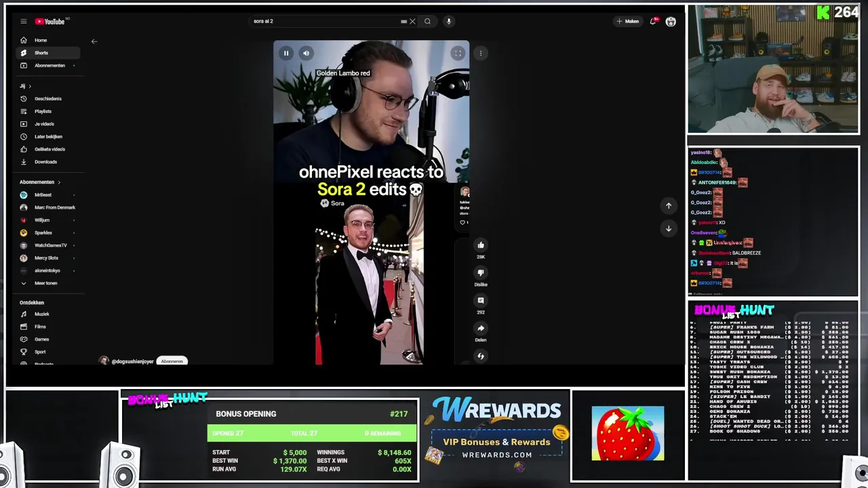Open Abonnementen in the top sidebar section
Image resolution: width=868 pixels, height=488 pixels.
[x=47, y=66]
